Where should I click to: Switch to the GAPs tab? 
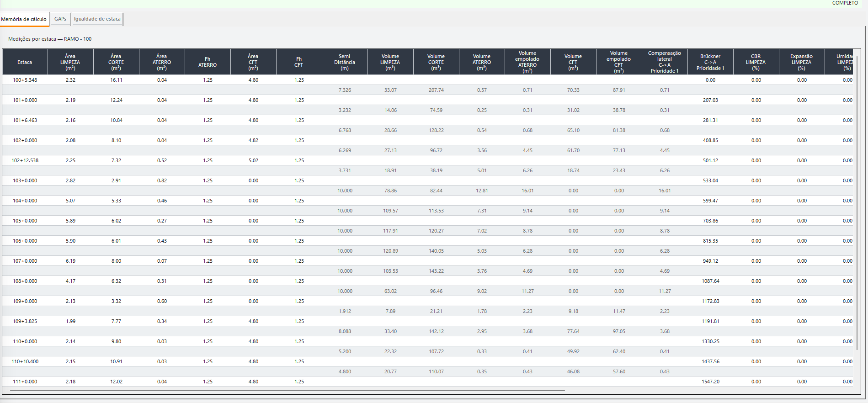point(60,19)
